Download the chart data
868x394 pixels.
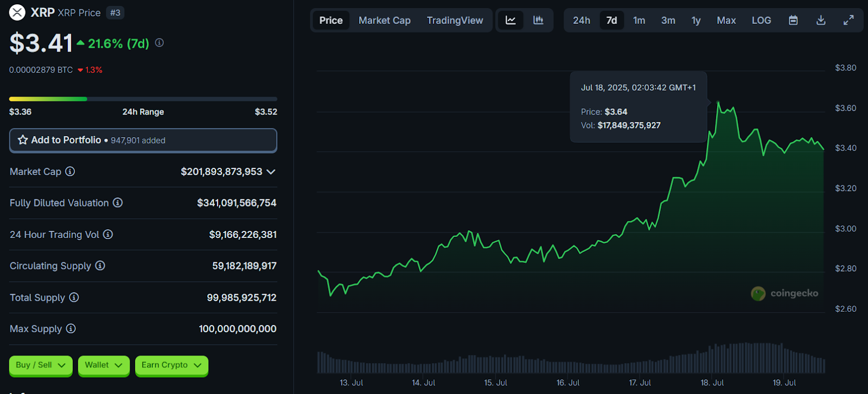(821, 21)
